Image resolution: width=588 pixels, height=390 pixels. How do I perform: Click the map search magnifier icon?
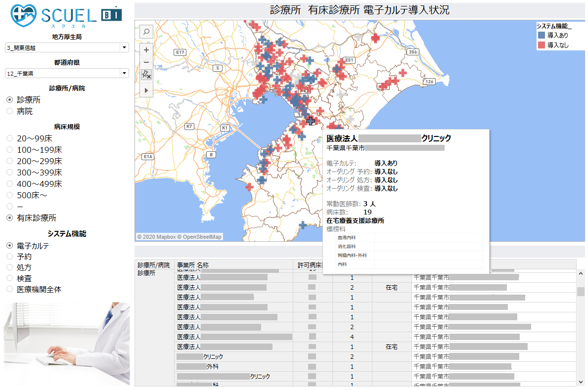pos(146,32)
